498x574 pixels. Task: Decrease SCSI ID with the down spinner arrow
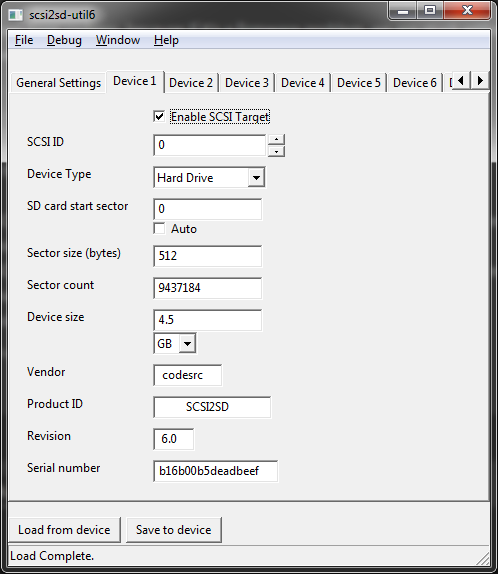[x=276, y=151]
